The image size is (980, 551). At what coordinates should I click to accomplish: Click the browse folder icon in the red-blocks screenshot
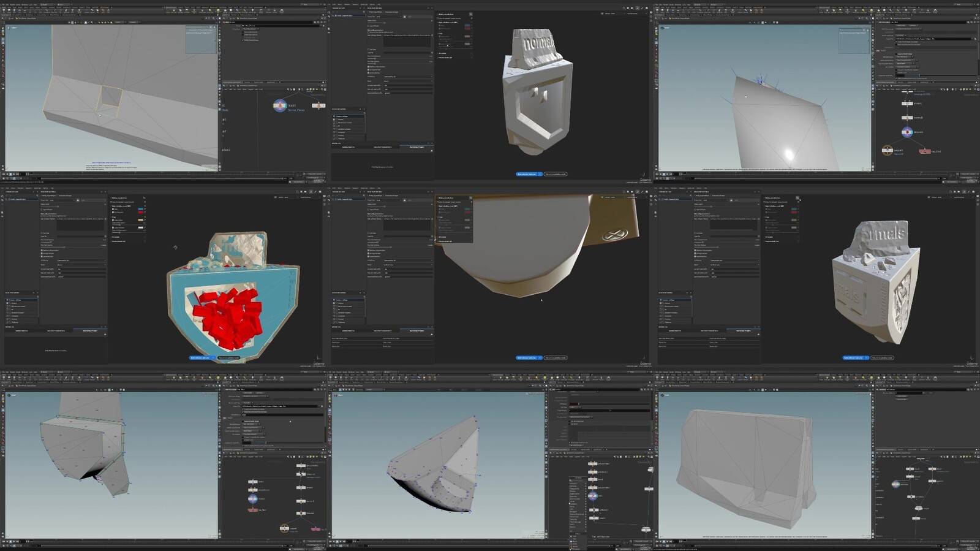click(x=78, y=200)
